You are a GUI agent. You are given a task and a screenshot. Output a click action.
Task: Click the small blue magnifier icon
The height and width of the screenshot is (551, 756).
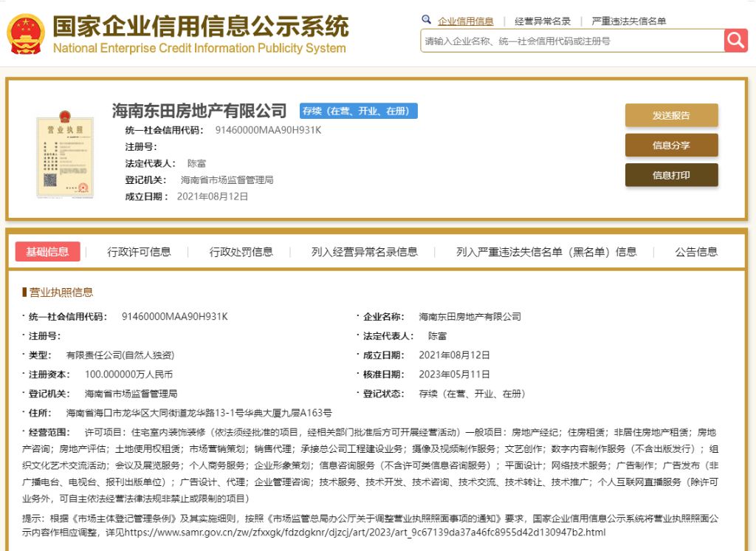[426, 19]
